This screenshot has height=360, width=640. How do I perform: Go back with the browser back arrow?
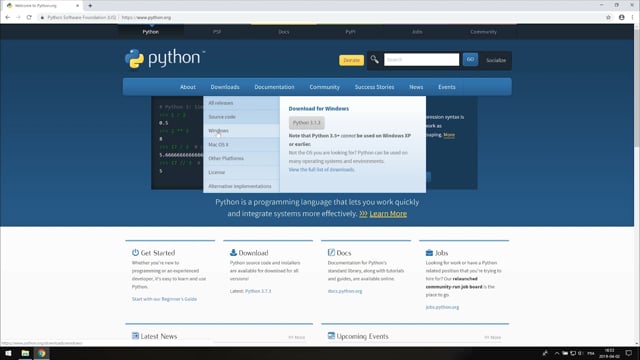(x=7, y=18)
